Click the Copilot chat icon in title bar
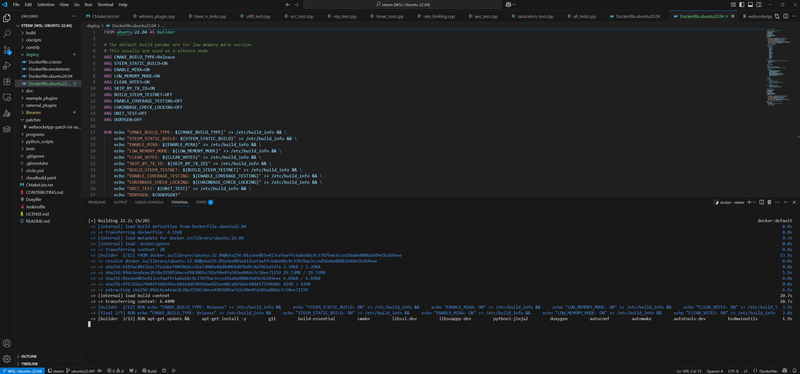 (509, 4)
